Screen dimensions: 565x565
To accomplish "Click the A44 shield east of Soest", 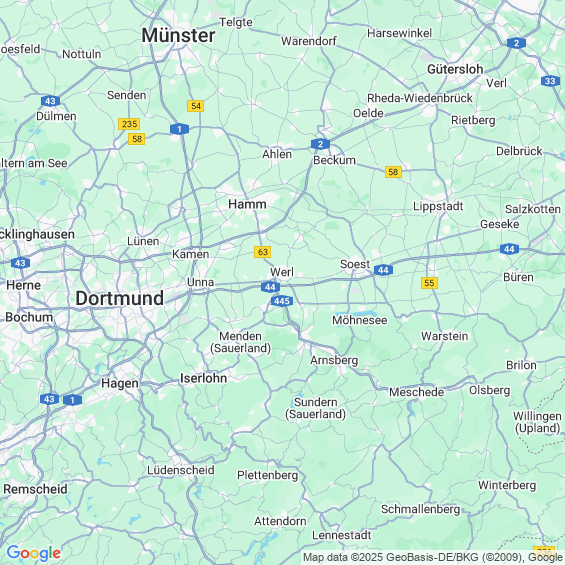I will click(x=383, y=270).
